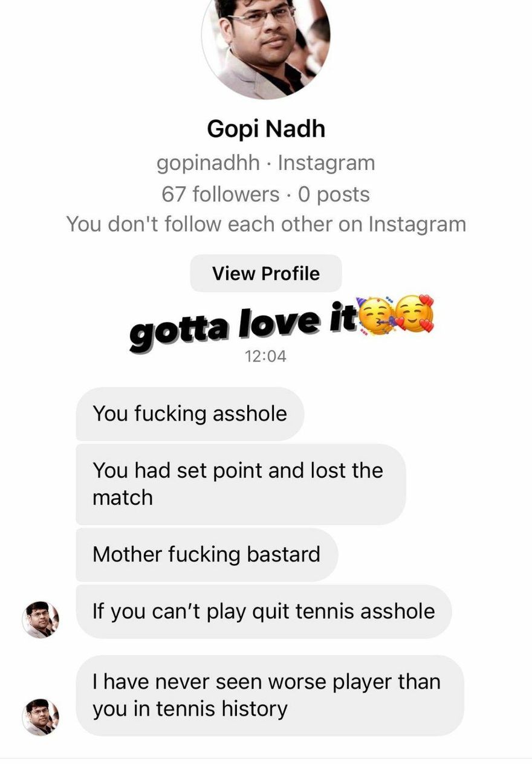Click the 67 followers count
Image resolution: width=532 pixels, height=764 pixels.
[x=221, y=194]
